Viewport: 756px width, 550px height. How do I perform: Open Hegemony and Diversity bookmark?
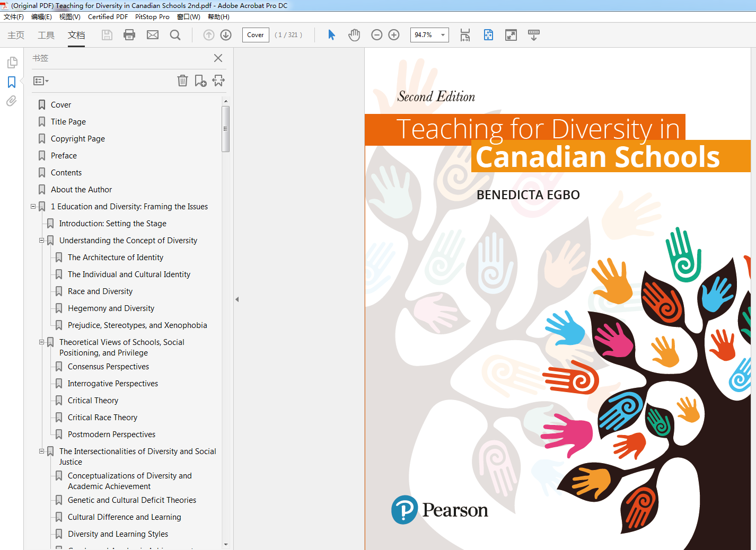111,308
